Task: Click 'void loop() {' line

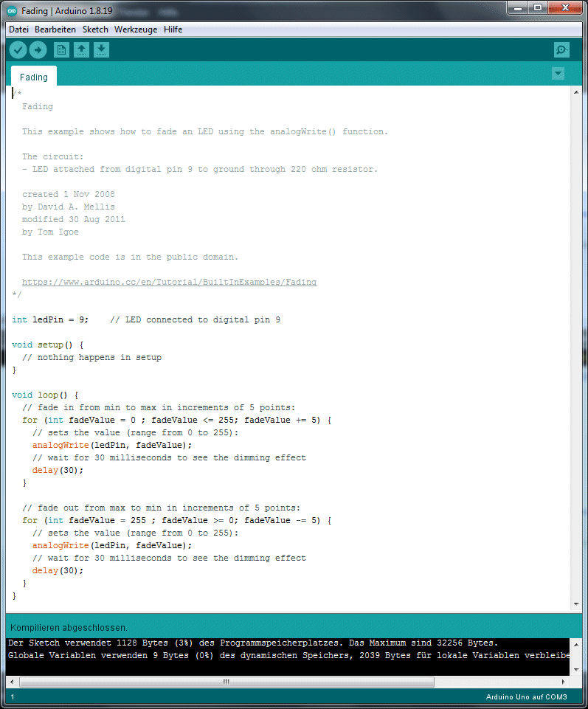Action: pyautogui.click(x=45, y=395)
